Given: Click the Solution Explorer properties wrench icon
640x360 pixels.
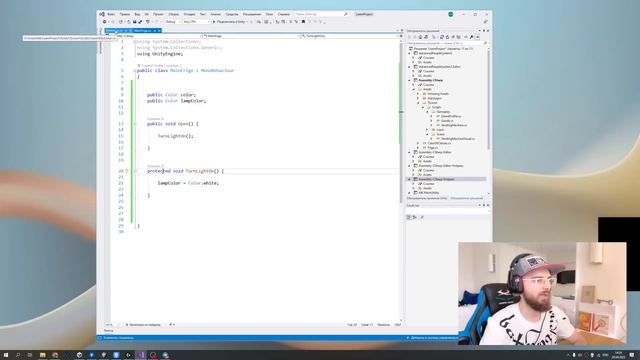Looking at the screenshot, I should tap(471, 37).
